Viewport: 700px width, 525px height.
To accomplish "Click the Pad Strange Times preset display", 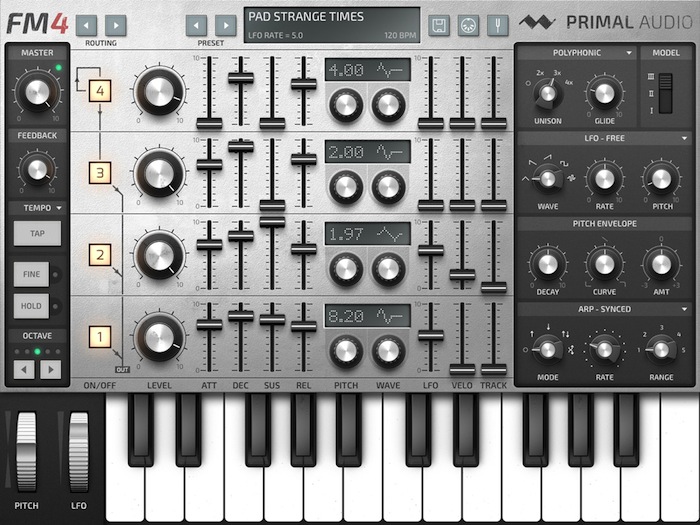I will 332,25.
